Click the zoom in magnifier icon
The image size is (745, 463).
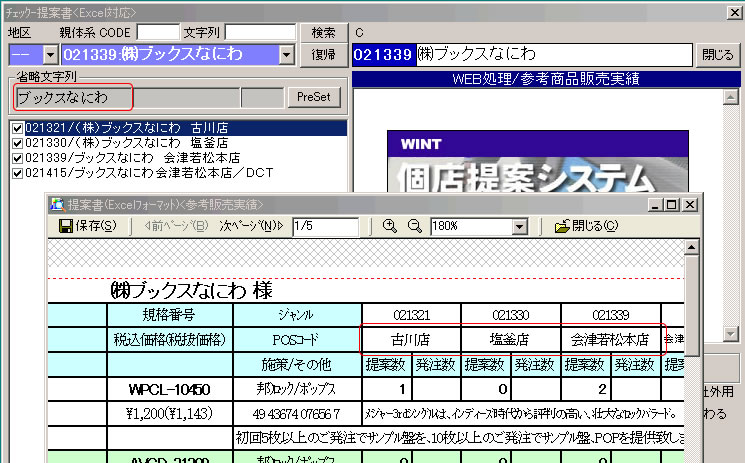pyautogui.click(x=390, y=226)
